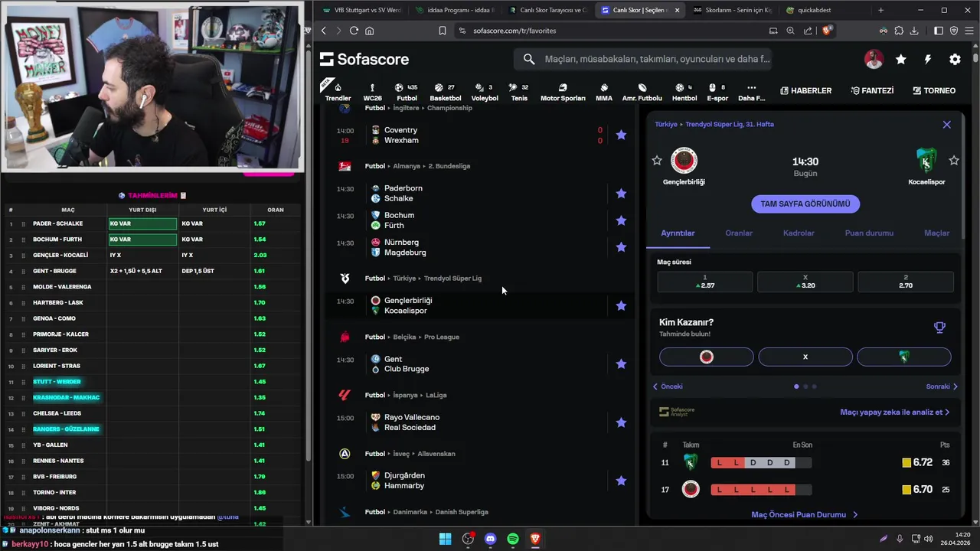Select the away win odds 2.70

(x=906, y=282)
